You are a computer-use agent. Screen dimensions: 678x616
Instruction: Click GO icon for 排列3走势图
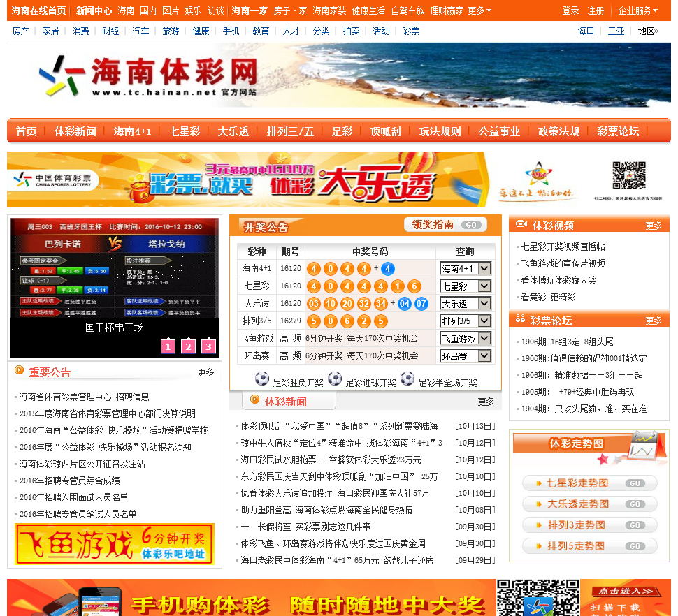(635, 525)
